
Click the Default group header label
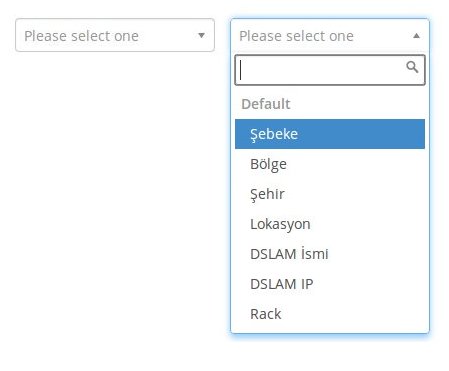pyautogui.click(x=266, y=104)
